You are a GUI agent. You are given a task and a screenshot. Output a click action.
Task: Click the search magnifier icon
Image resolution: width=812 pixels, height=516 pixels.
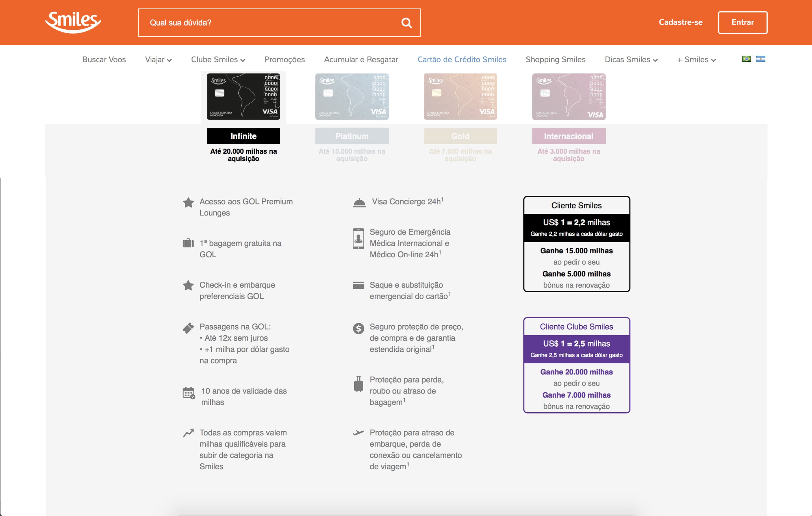pos(406,23)
